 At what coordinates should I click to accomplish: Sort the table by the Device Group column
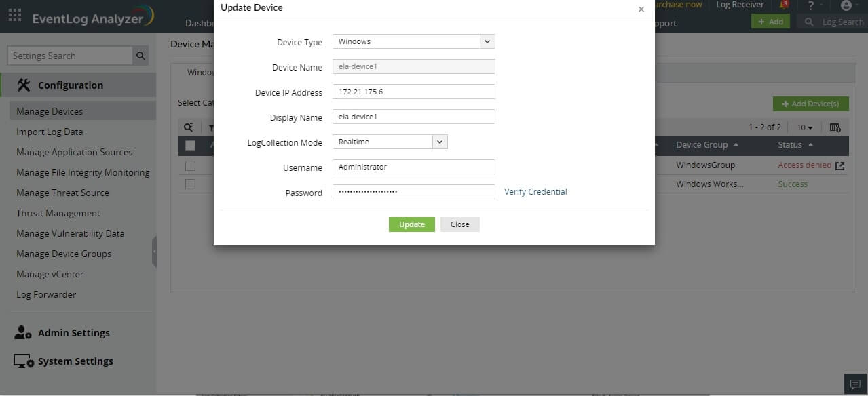tap(707, 145)
